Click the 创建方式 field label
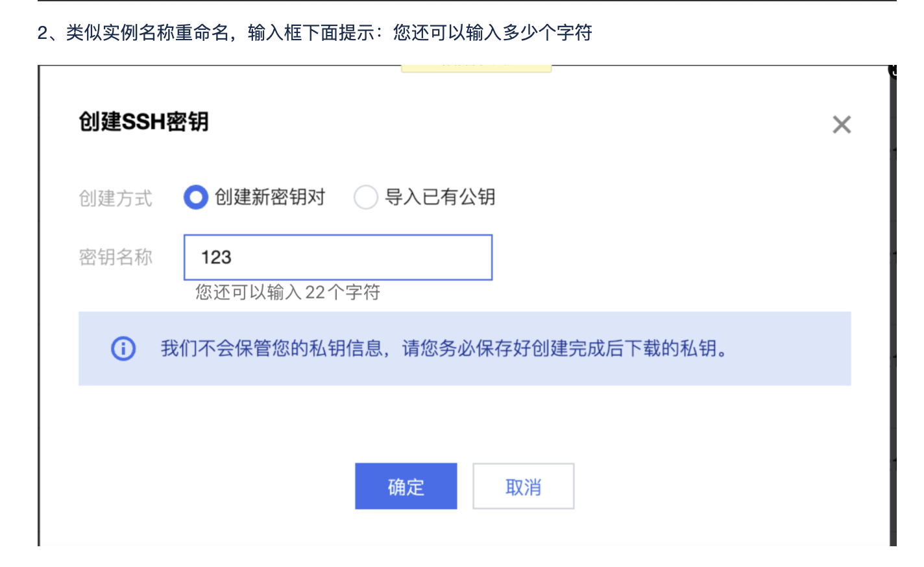Image resolution: width=924 pixels, height=567 pixels. [115, 198]
